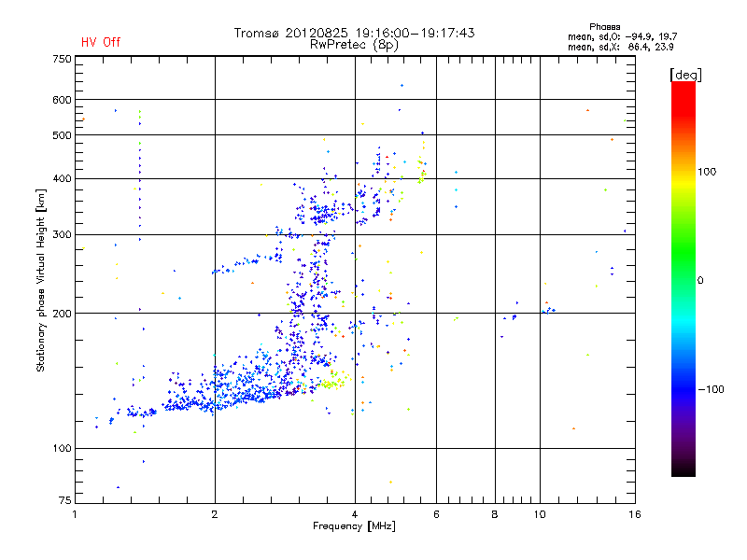Click the 'Frequency [MHz]' x-axis label

(x=354, y=526)
